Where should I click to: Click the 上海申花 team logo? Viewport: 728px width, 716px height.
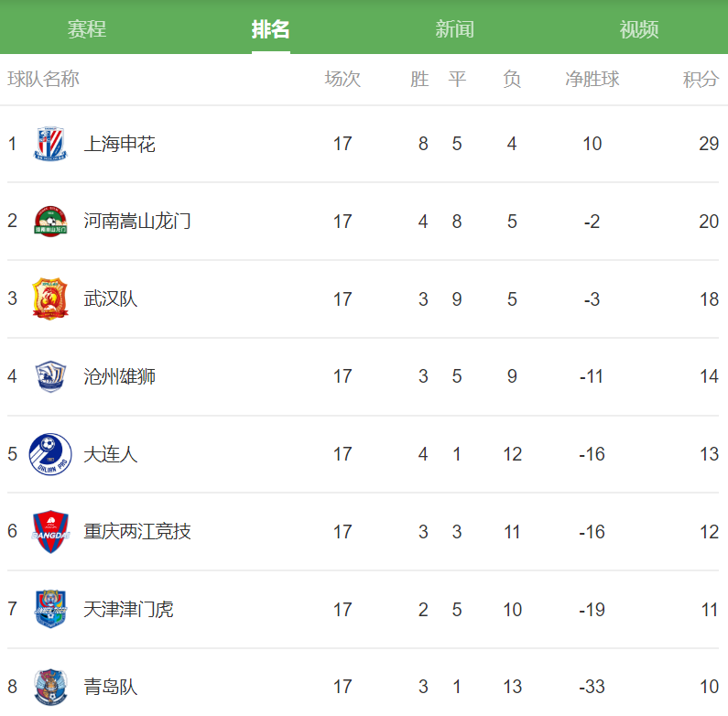[x=50, y=144]
